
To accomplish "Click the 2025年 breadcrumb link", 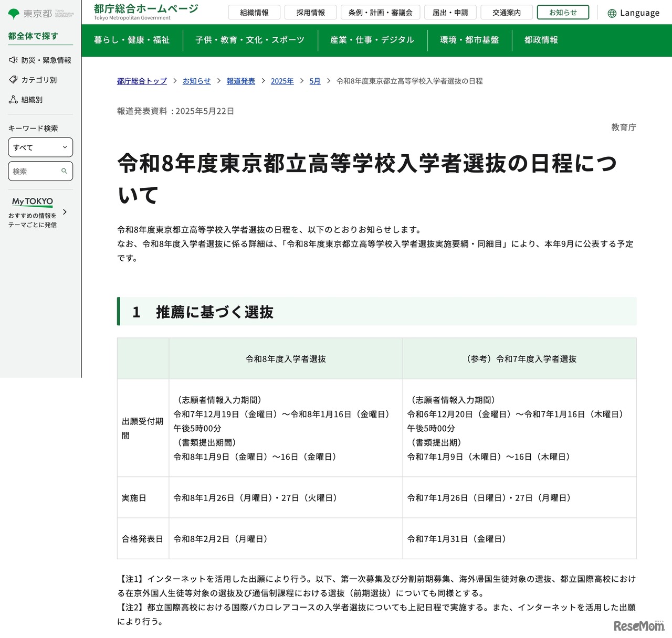I will (x=282, y=81).
